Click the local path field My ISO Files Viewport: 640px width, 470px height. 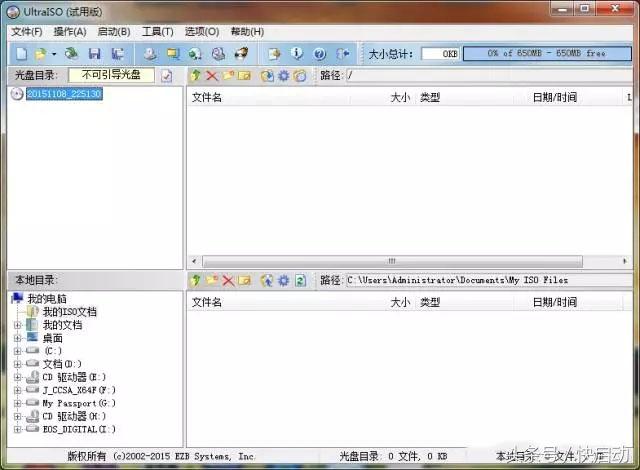tap(489, 280)
